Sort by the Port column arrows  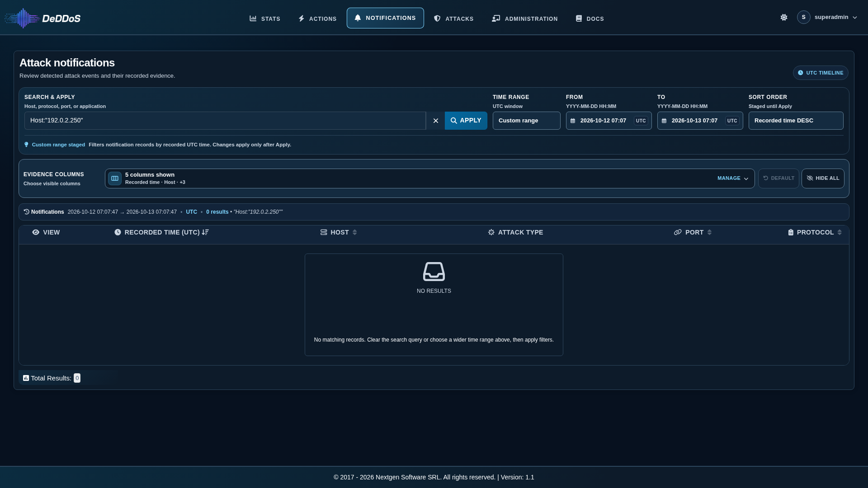[709, 232]
